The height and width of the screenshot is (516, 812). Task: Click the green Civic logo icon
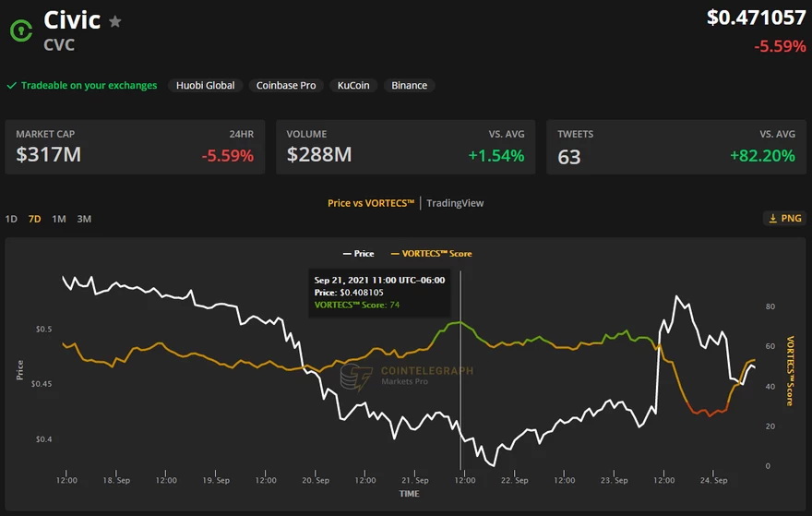click(x=21, y=31)
